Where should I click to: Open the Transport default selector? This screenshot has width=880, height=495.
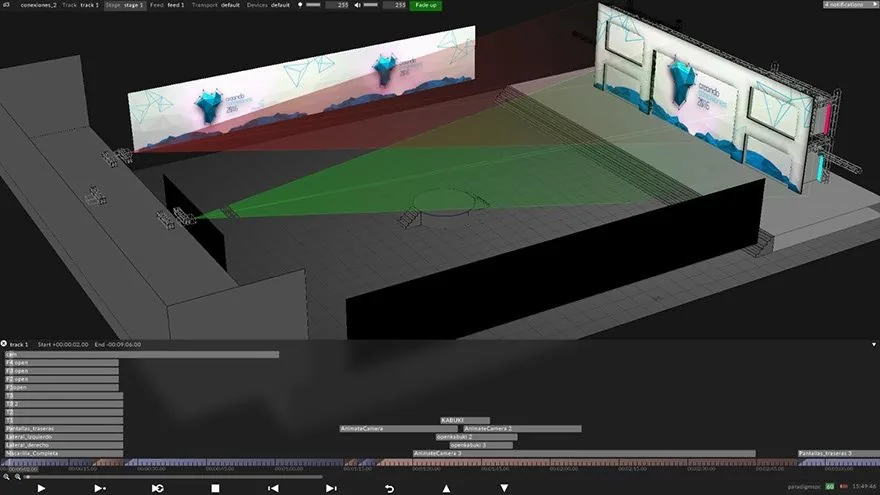(216, 5)
